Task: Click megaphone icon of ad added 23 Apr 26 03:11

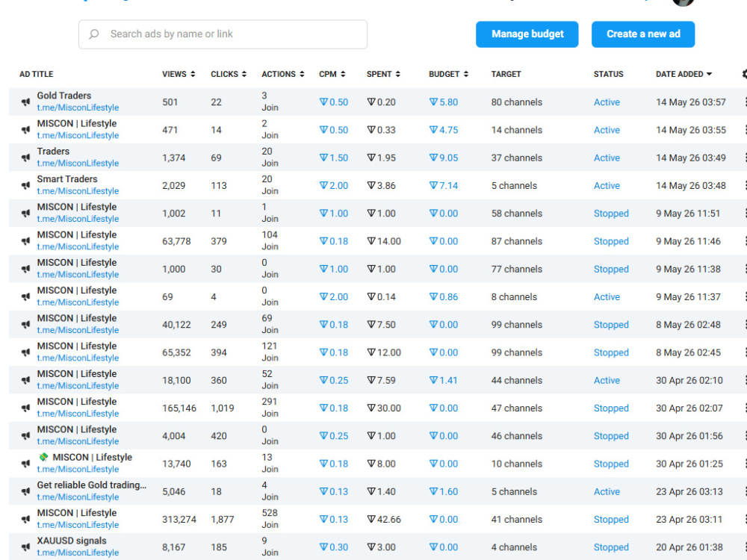Action: 25,519
